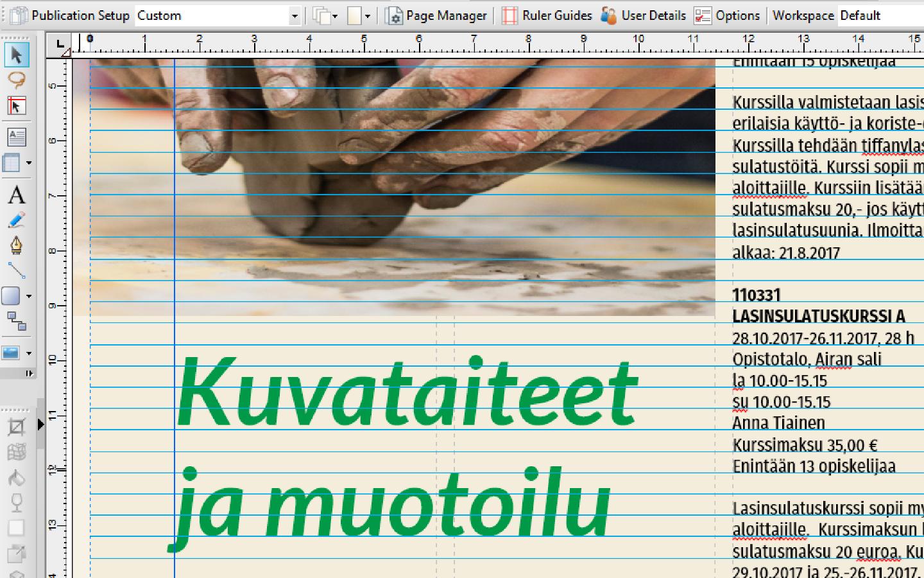The height and width of the screenshot is (578, 924).
Task: Select the Artistic Text tool
Action: tap(16, 195)
